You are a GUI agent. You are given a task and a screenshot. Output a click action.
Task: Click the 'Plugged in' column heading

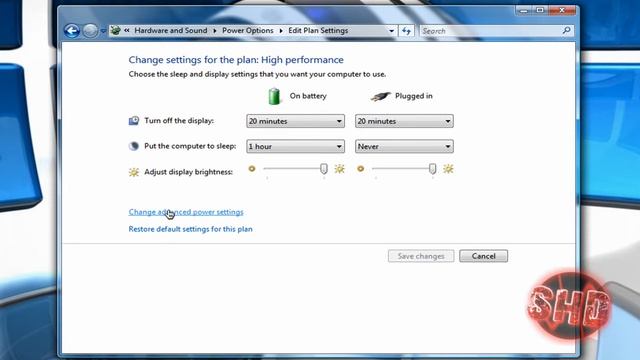(x=414, y=96)
